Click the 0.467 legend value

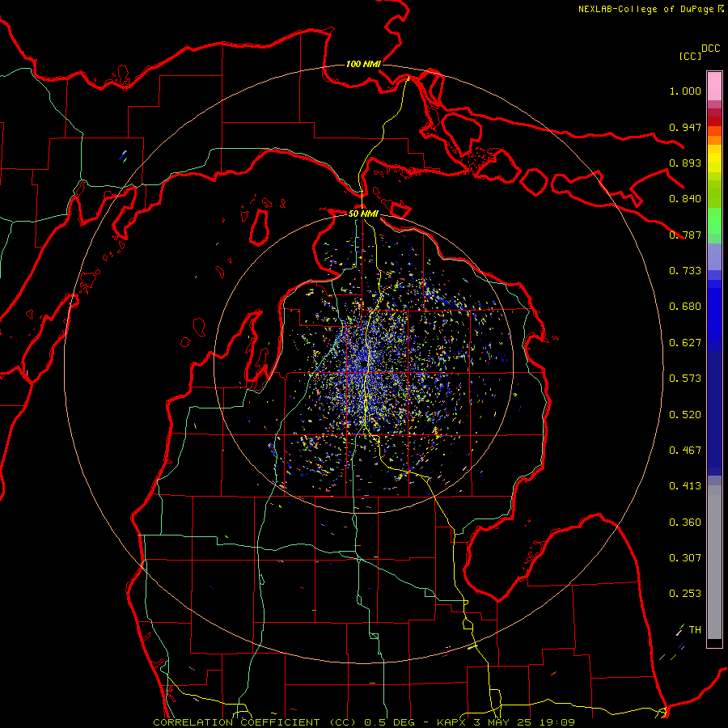(x=685, y=451)
